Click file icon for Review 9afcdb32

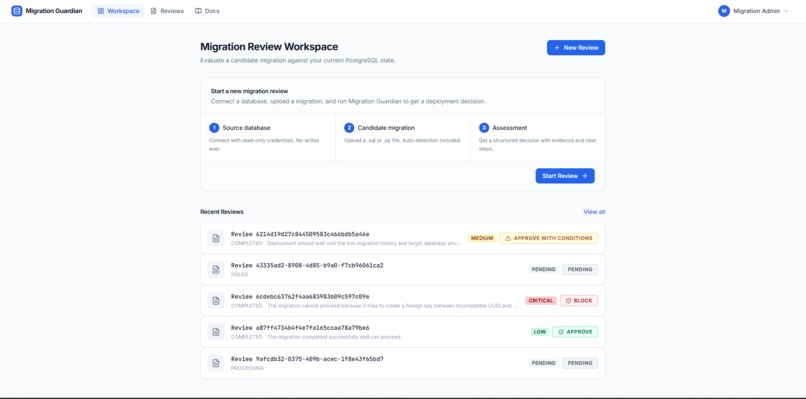[x=216, y=363]
